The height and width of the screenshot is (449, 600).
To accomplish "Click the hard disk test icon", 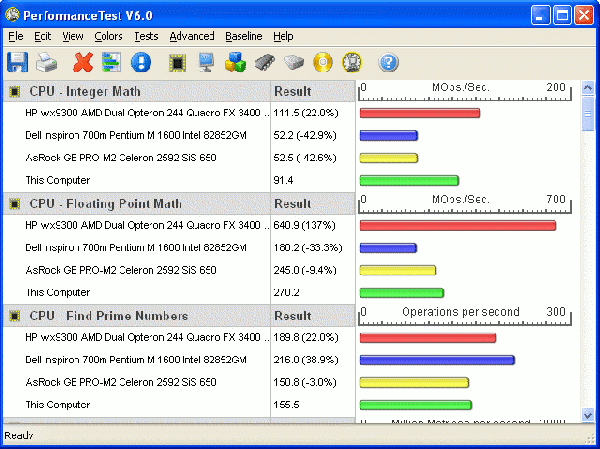I will point(293,62).
